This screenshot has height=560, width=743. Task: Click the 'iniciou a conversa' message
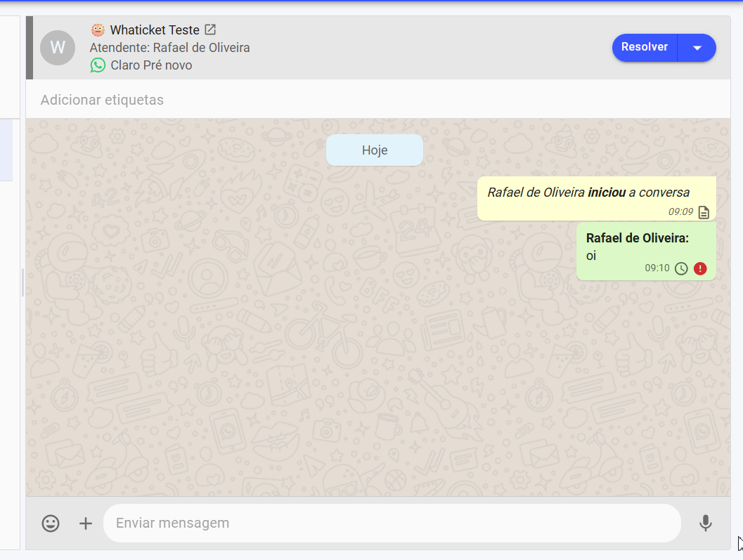point(597,199)
